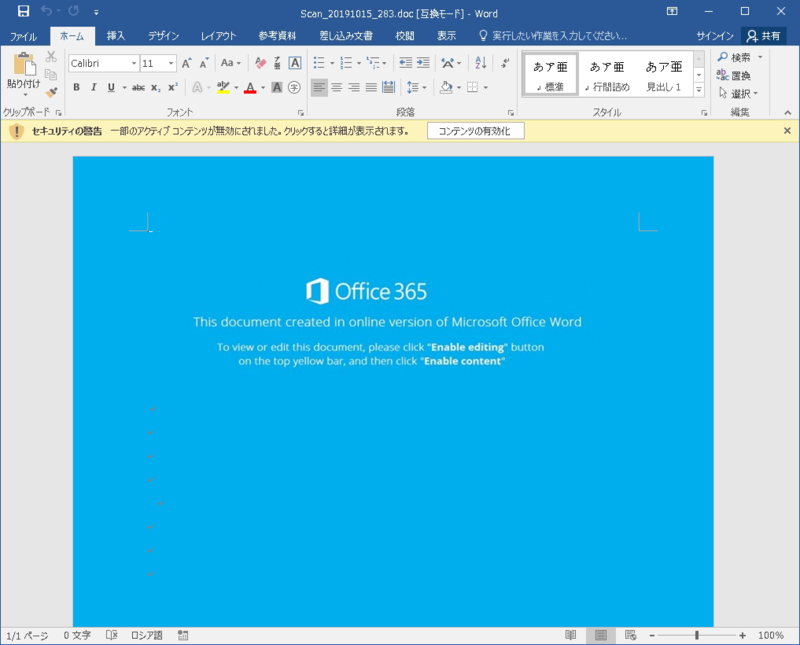Screen dimensions: 800x645
Task: Click the 共有 share button
Action: [764, 36]
